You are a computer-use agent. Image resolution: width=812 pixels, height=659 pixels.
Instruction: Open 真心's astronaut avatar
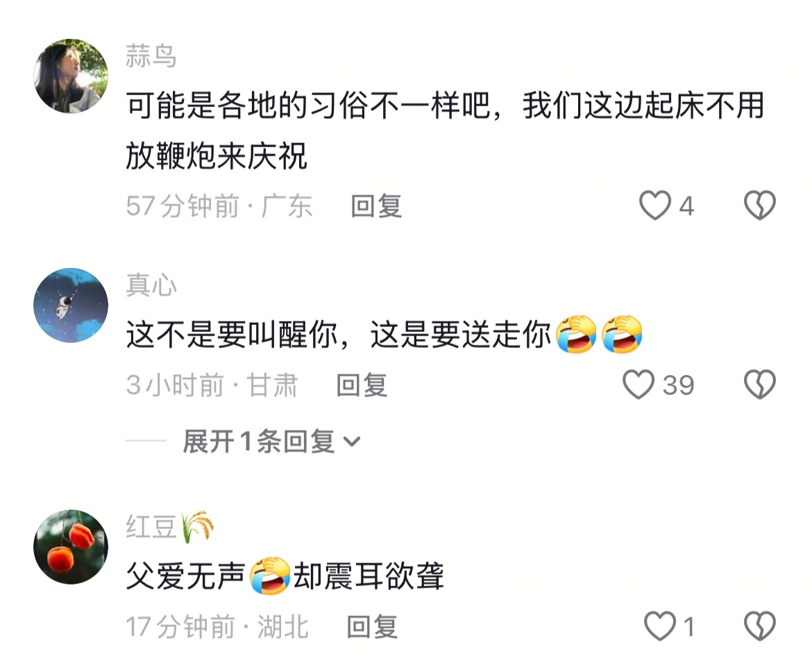click(x=71, y=305)
